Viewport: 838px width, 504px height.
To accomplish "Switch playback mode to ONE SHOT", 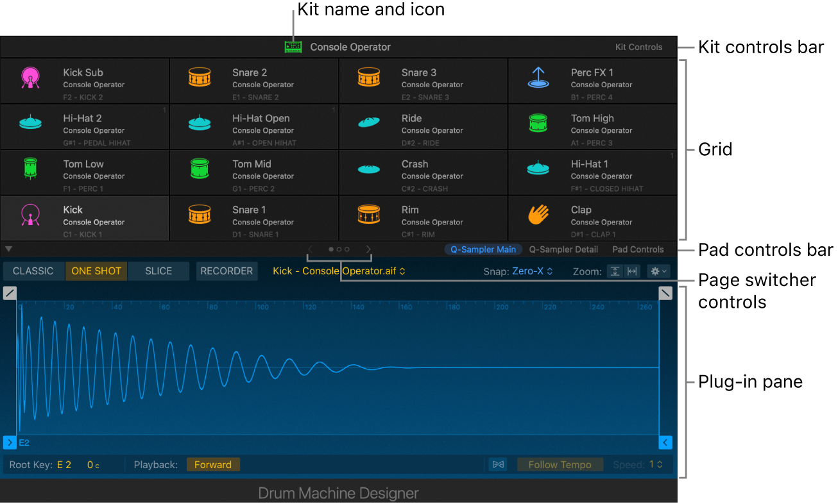I will 96,271.
